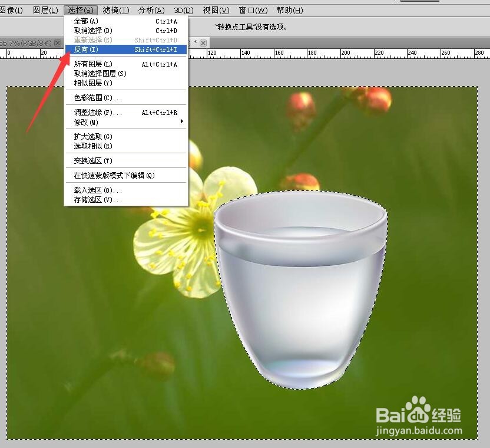Click the glass cup in the canvas
The width and height of the screenshot is (490, 448).
[301, 289]
